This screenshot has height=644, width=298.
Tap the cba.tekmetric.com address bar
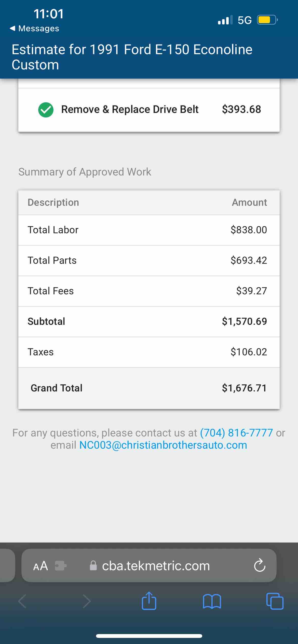156,566
